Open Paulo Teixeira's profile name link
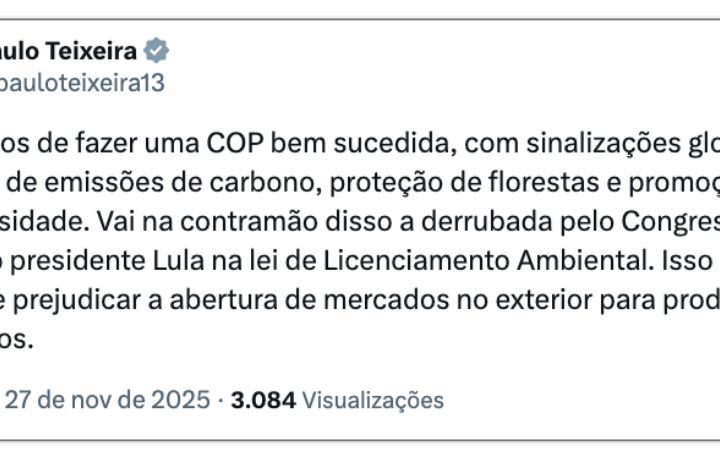The width and height of the screenshot is (720, 452). pyautogui.click(x=68, y=51)
